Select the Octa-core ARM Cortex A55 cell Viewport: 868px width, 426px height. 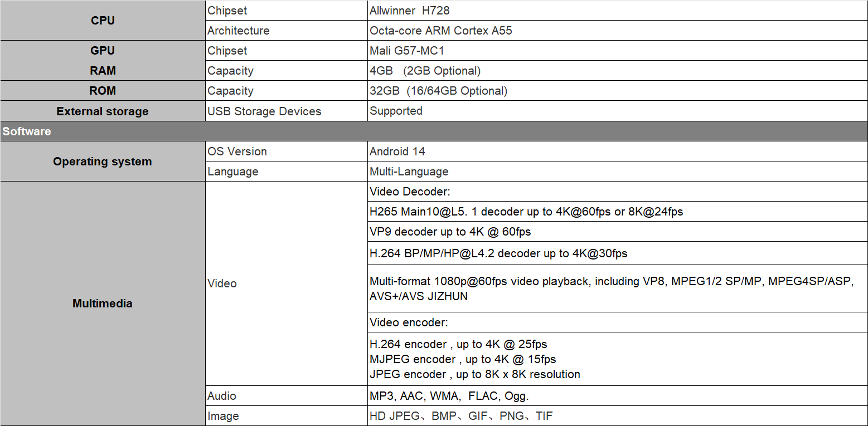[x=618, y=31]
